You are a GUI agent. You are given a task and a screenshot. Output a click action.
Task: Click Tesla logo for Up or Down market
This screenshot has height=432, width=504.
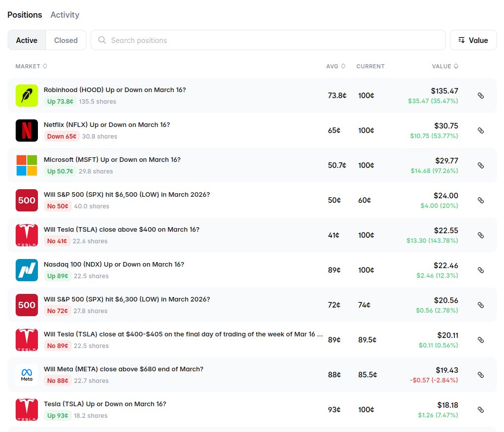pyautogui.click(x=27, y=410)
